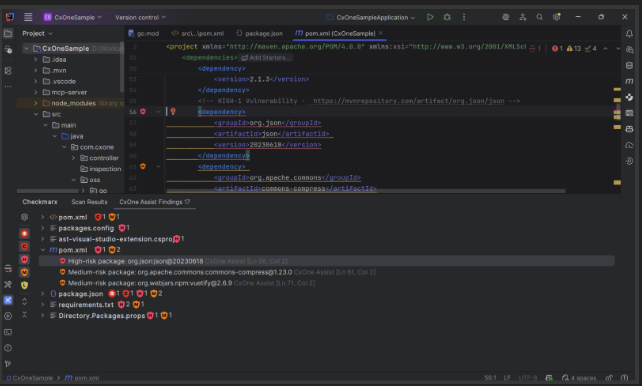This screenshot has width=642, height=386.
Task: Collapse all findings in Checkmarx tree
Action: coord(25,314)
